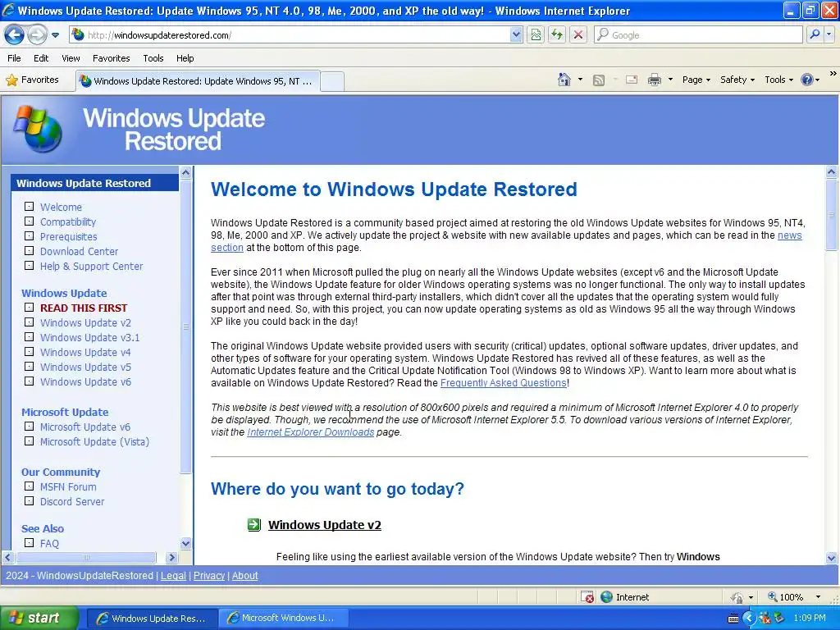This screenshot has height=630, width=840.
Task: Expand the zoom level dropdown arrow
Action: [818, 597]
